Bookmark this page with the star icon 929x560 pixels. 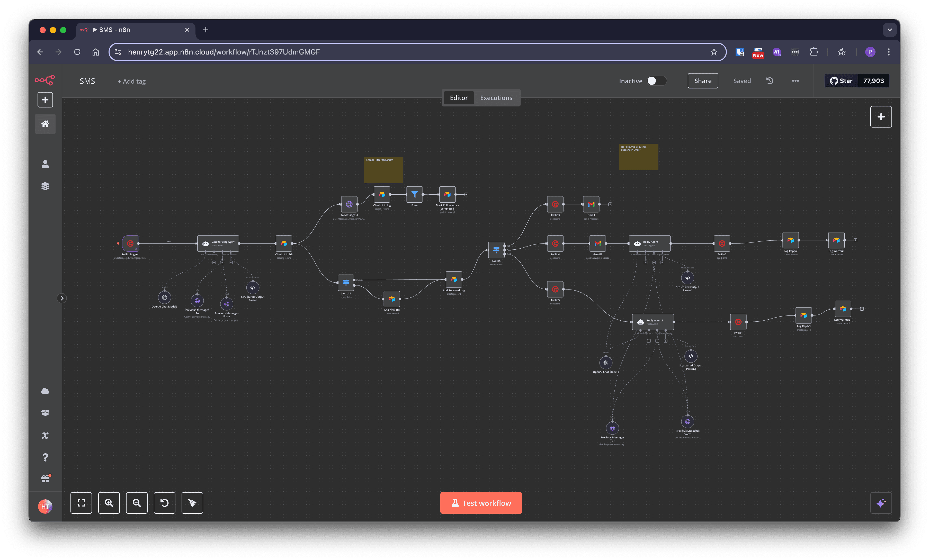[x=714, y=52]
